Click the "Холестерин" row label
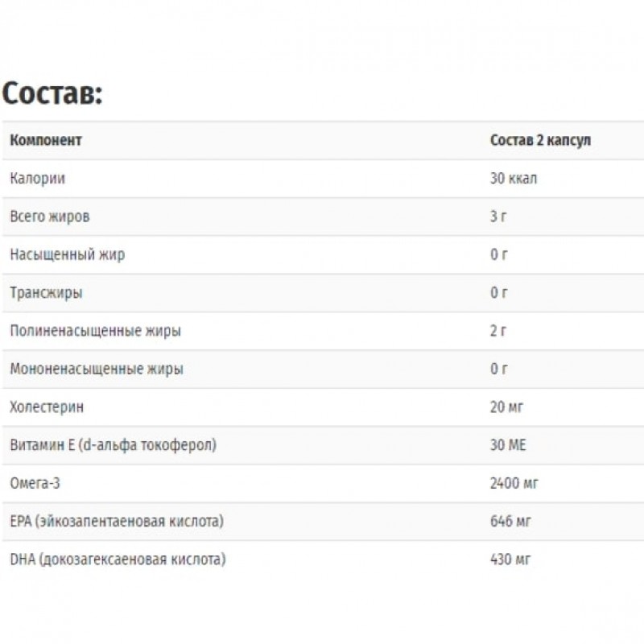644x644 pixels. 47,407
